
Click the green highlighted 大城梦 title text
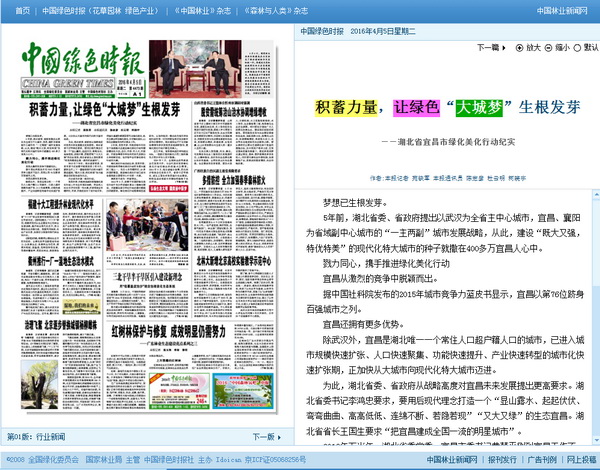(x=475, y=106)
